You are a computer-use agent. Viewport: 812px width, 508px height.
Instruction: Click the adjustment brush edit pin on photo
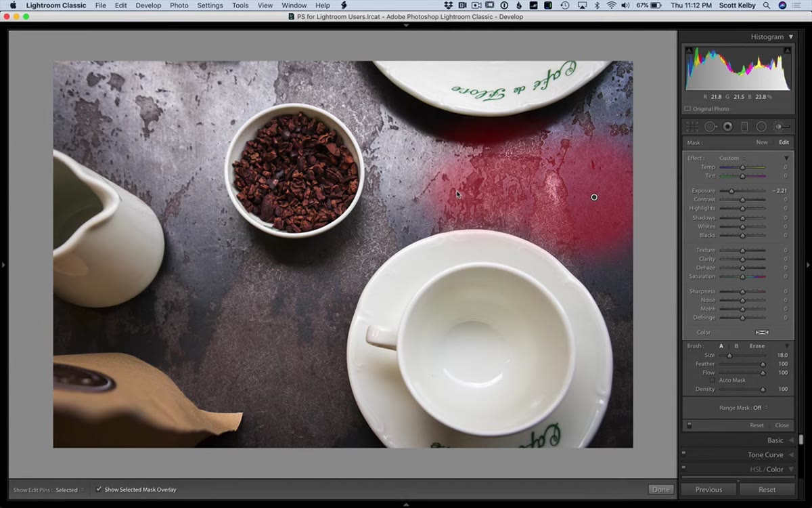(x=594, y=197)
